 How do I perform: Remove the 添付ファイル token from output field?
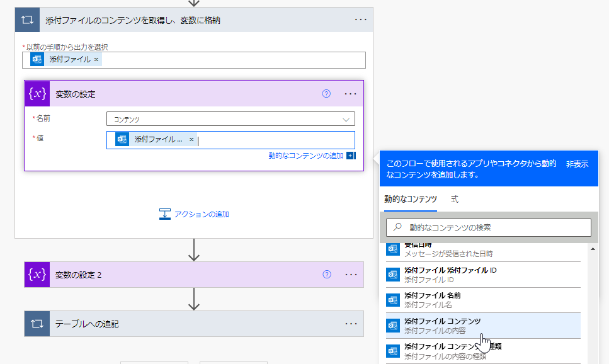[x=96, y=59]
